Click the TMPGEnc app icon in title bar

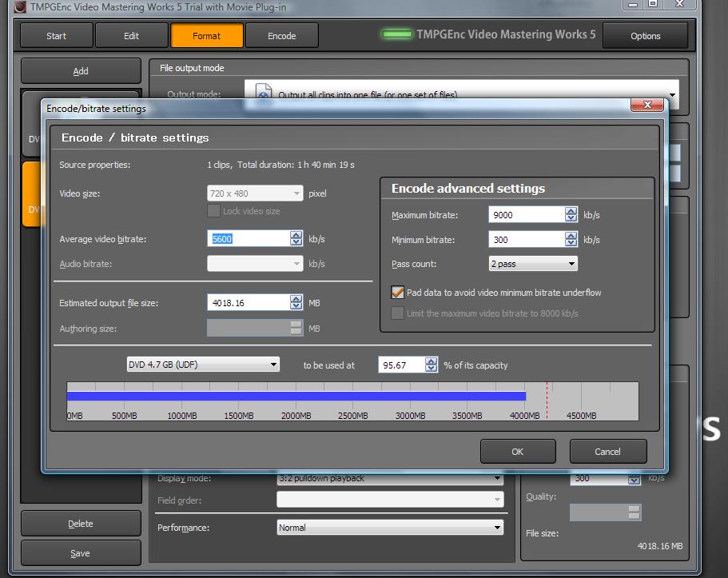coord(20,6)
